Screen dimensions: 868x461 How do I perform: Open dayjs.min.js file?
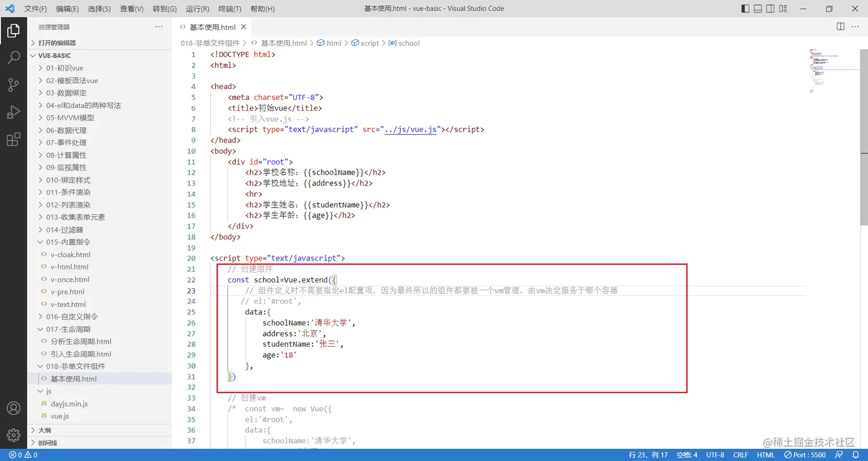click(99, 404)
